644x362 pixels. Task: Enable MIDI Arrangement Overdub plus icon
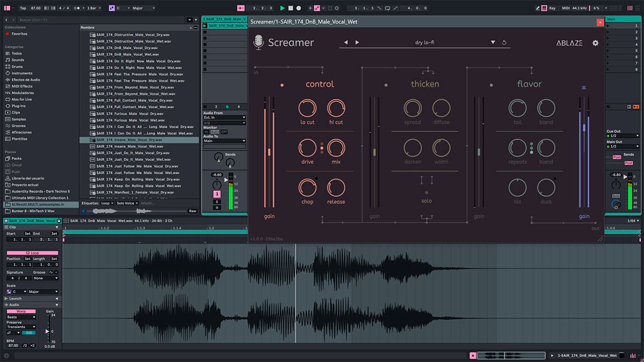[x=311, y=8]
